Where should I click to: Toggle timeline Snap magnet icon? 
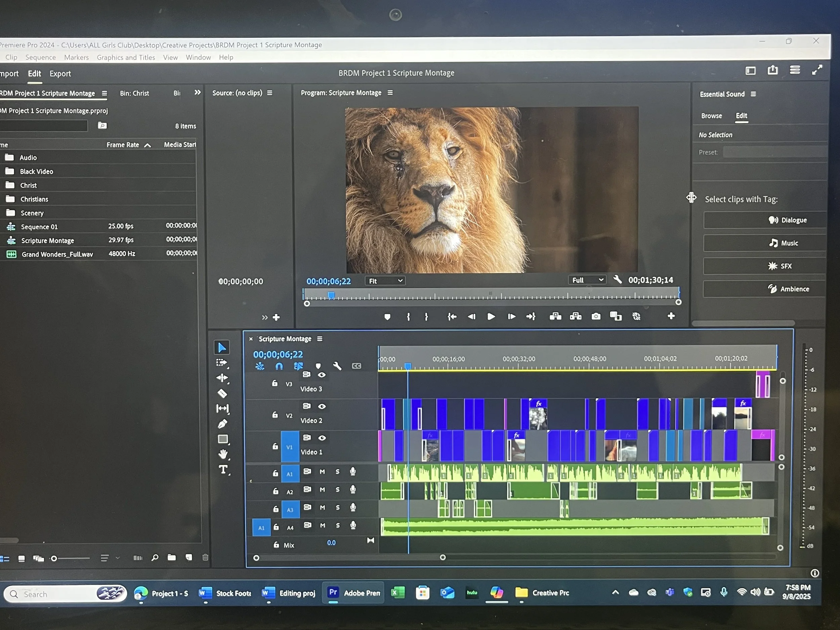coord(279,366)
